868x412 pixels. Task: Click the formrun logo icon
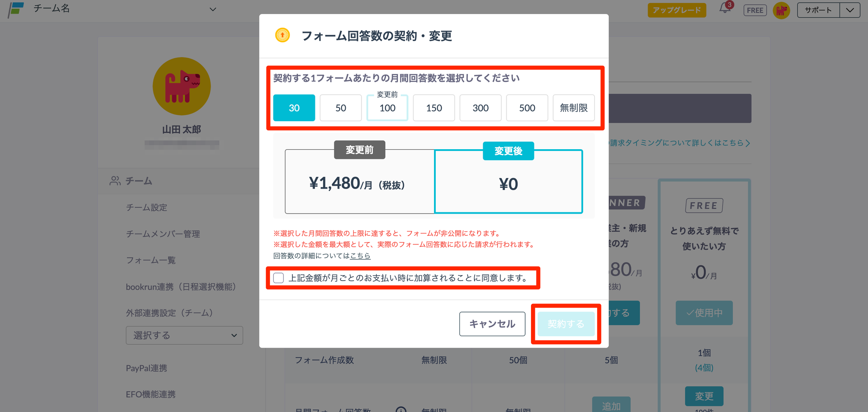(x=16, y=9)
